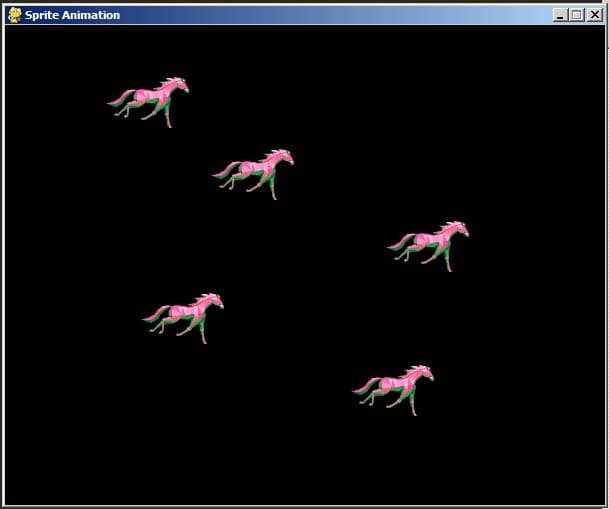Select the second horse from the top

pyautogui.click(x=255, y=171)
